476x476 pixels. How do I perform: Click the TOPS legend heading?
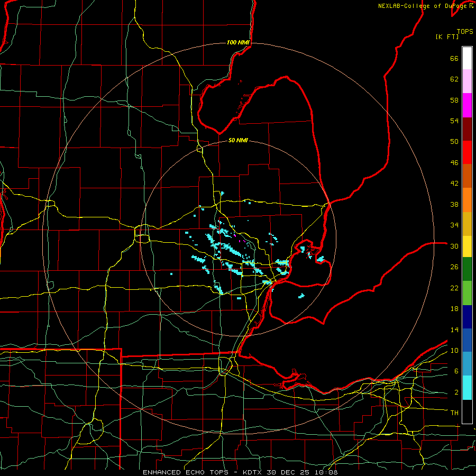click(465, 31)
